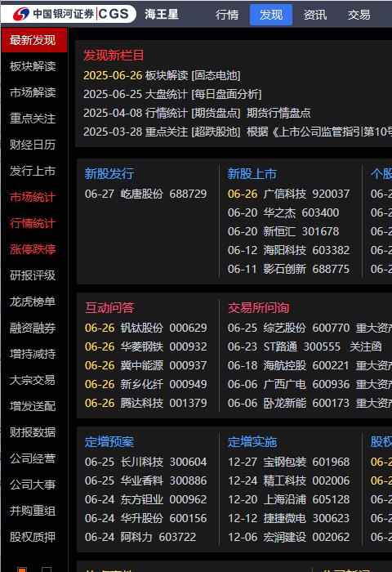Select the 发现 tab
The width and height of the screenshot is (392, 572).
(x=271, y=15)
